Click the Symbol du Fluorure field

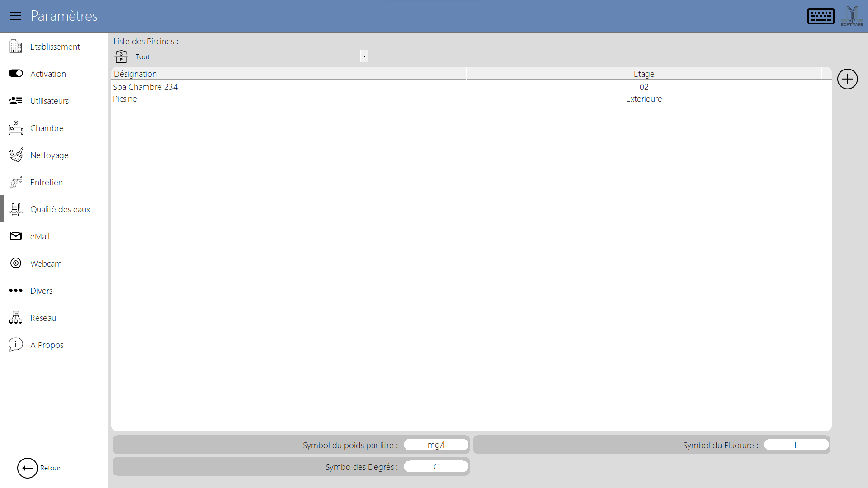coord(796,445)
